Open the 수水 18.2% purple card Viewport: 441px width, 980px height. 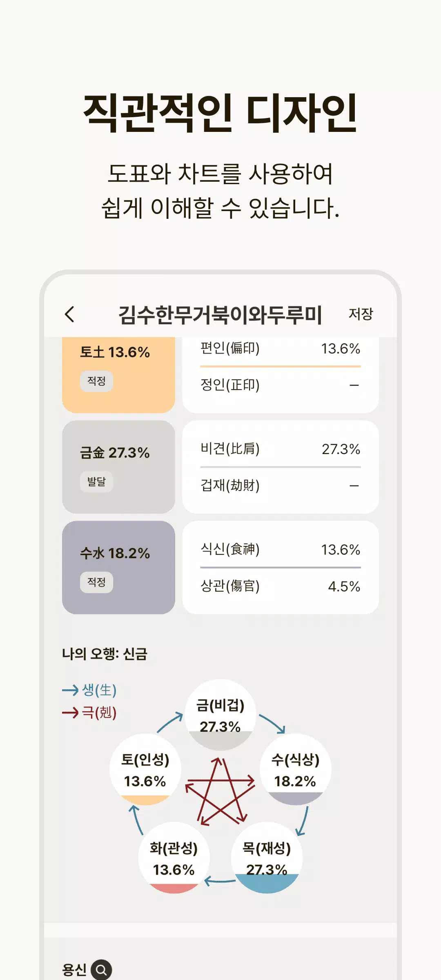pos(118,567)
